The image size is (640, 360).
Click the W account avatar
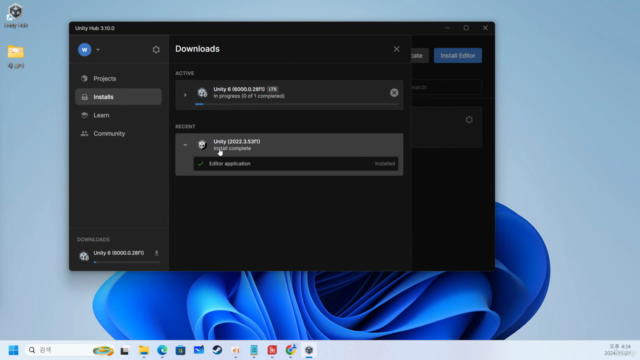pyautogui.click(x=84, y=50)
